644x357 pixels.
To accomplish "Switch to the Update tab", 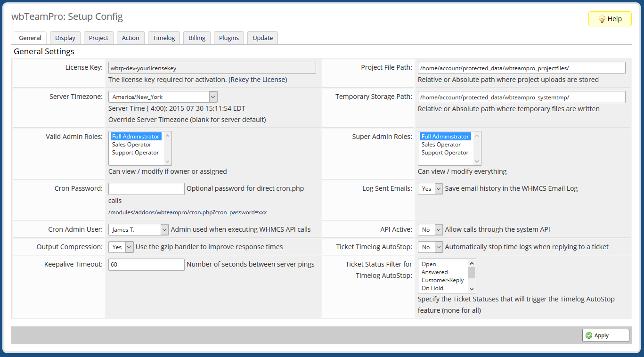I will tap(262, 38).
